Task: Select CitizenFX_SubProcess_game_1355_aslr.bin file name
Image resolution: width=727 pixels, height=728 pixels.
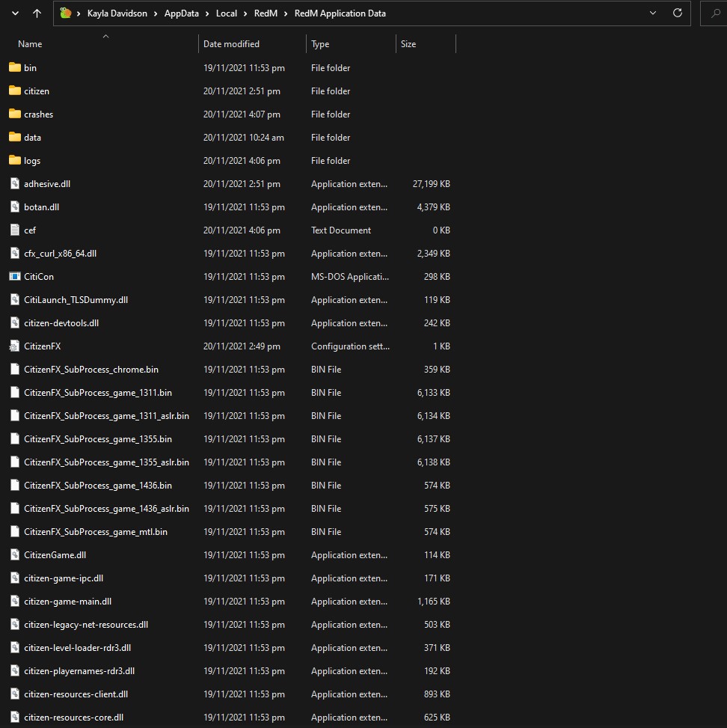Action: (106, 462)
